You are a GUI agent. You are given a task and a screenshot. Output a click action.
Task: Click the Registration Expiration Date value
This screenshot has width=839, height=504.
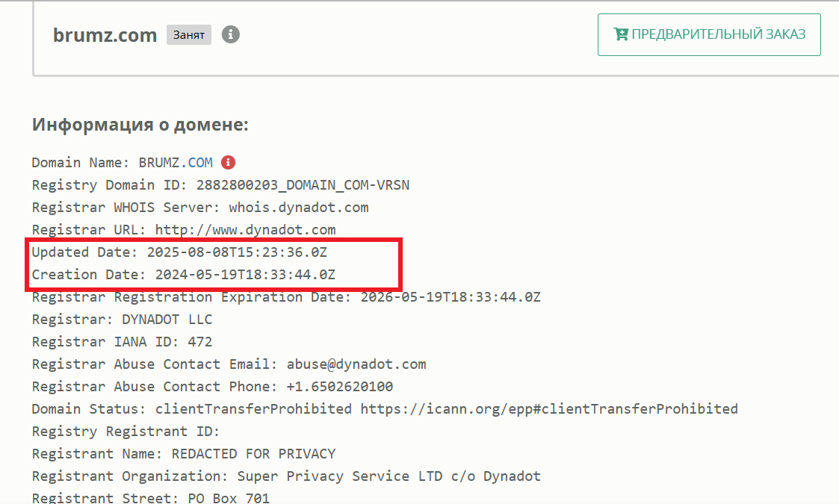451,296
